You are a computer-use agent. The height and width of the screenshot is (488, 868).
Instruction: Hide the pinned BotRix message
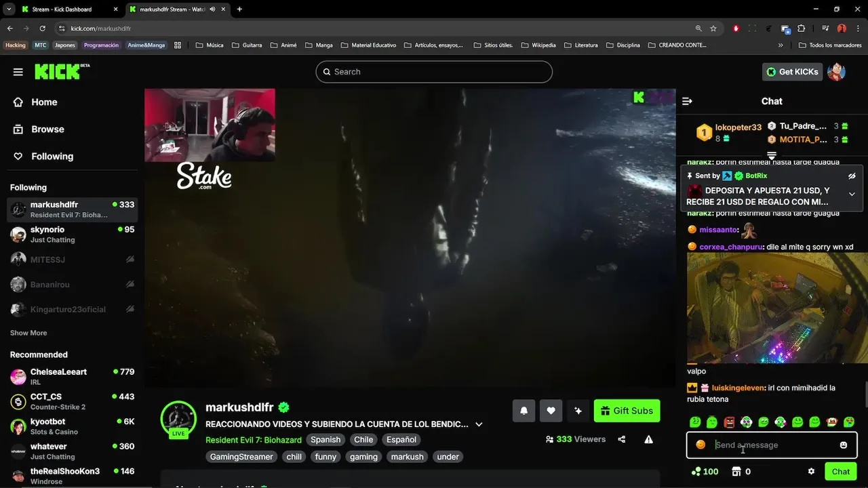point(852,176)
